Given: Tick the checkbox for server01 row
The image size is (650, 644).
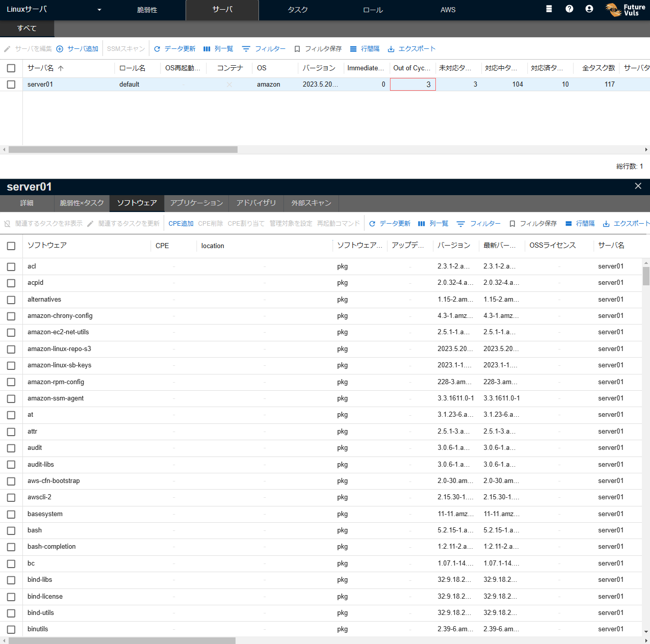Looking at the screenshot, I should tap(11, 85).
